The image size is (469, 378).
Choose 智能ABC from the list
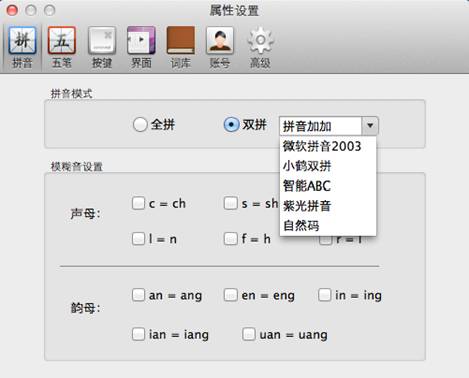(328, 186)
